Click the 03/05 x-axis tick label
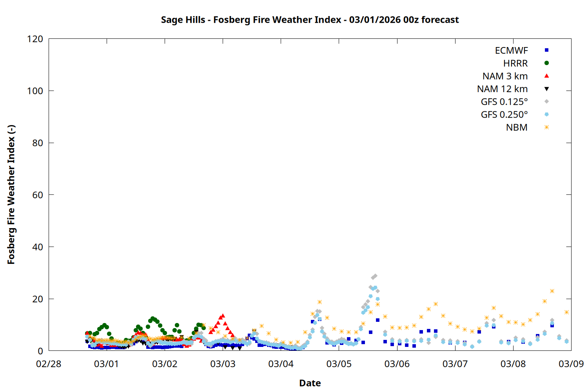The width and height of the screenshot is (588, 392). (339, 364)
